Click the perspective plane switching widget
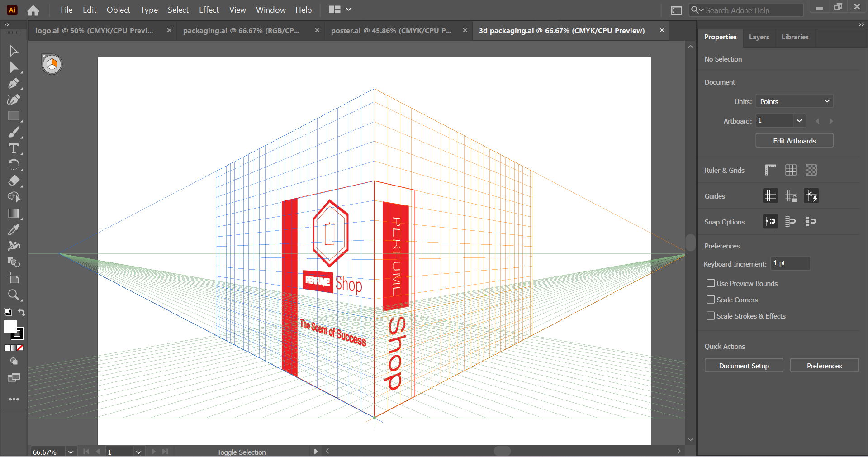Viewport: 868px width, 457px height. tap(52, 64)
